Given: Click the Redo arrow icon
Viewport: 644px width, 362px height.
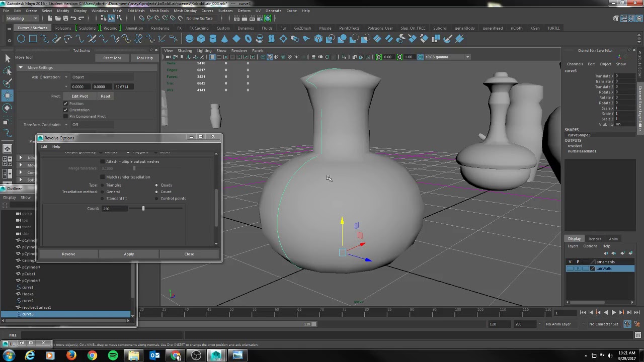Looking at the screenshot, I should (81, 19).
